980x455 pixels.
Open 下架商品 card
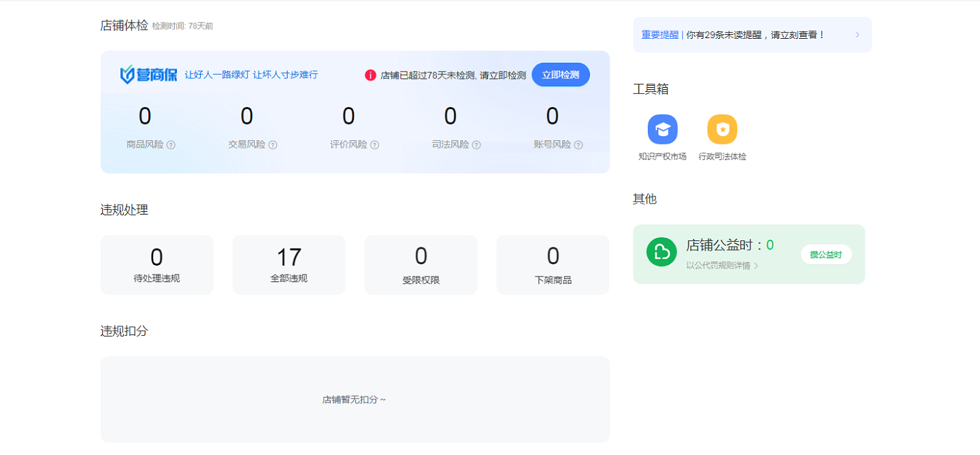(x=553, y=265)
